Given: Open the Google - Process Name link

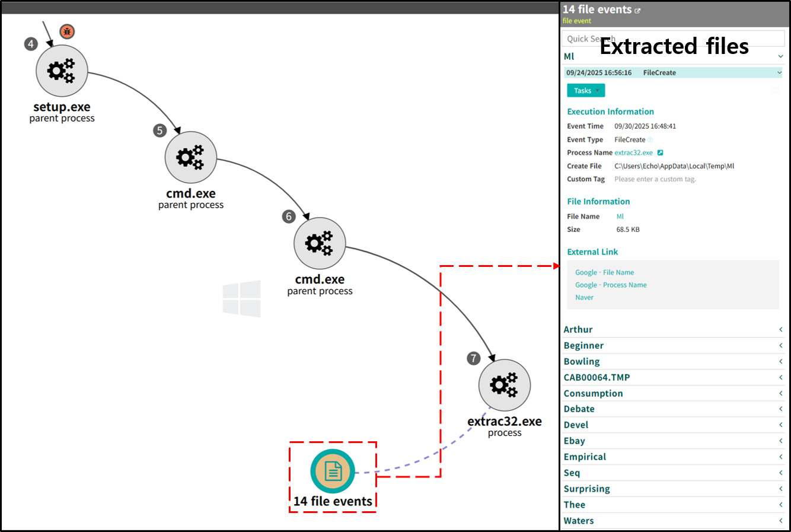Looking at the screenshot, I should click(x=611, y=285).
